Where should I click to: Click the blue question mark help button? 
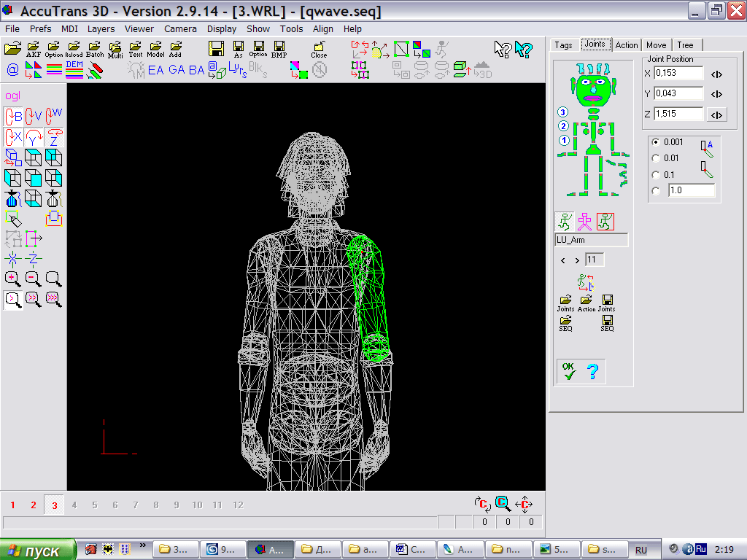pos(592,370)
